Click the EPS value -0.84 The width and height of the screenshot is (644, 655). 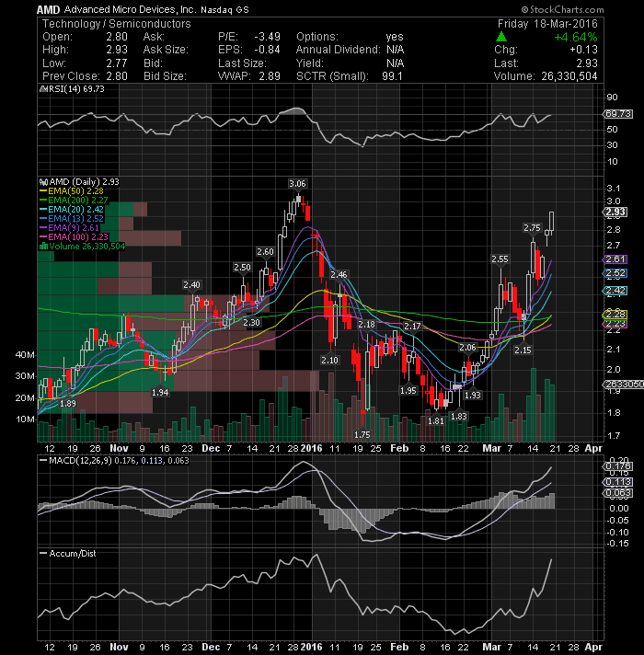point(268,50)
